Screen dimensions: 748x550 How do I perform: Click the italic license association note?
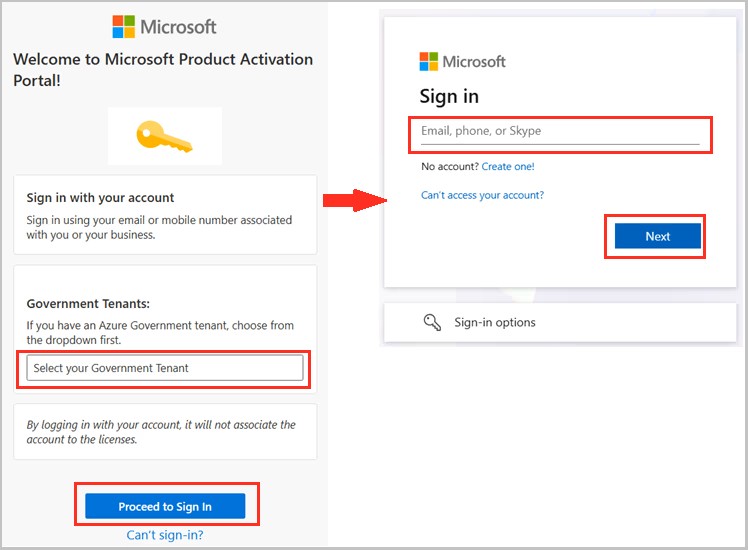tap(161, 432)
